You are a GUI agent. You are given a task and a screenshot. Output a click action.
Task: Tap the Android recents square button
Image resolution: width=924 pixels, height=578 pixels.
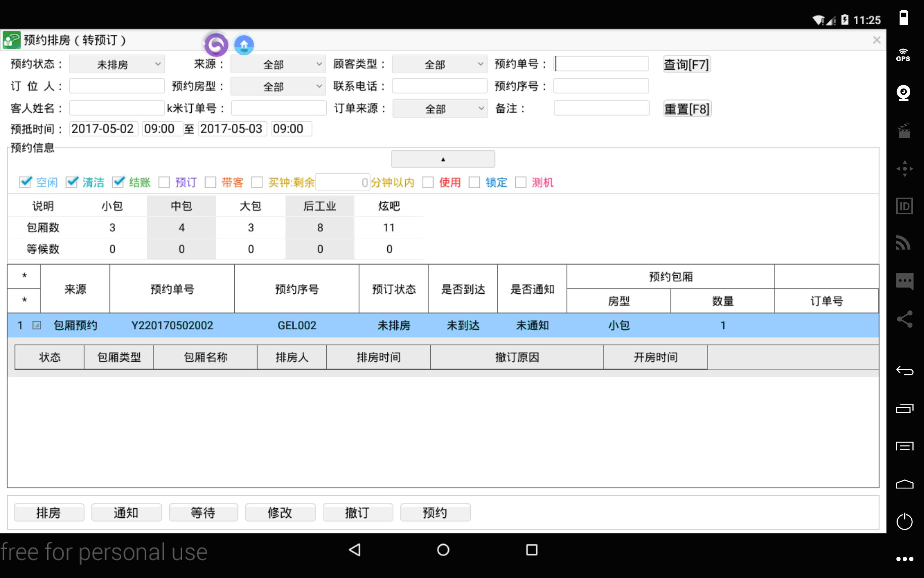coord(532,550)
